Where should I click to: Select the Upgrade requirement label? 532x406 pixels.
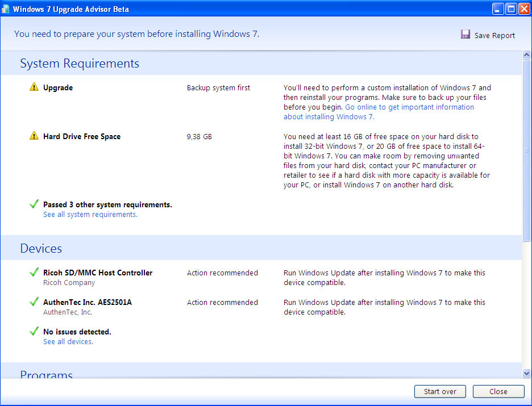point(58,88)
